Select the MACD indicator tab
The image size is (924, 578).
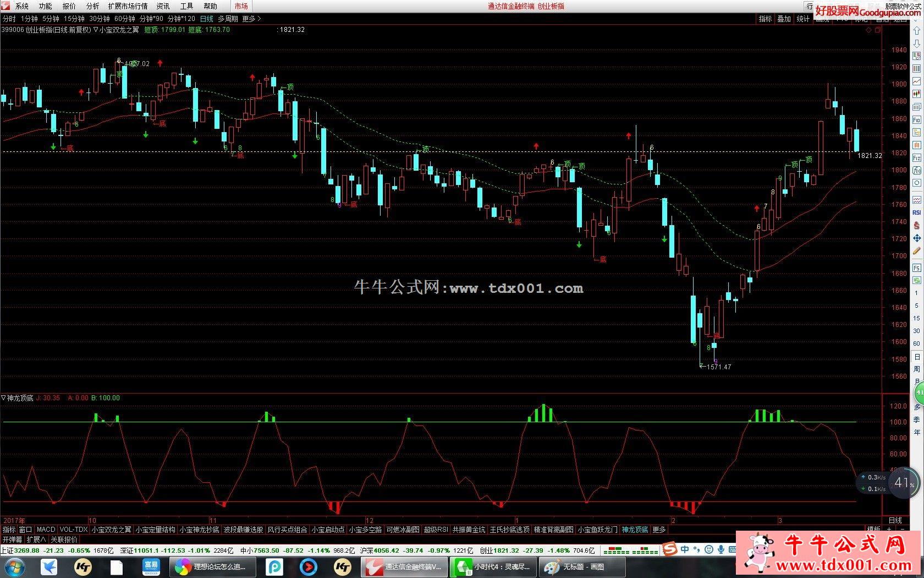(x=46, y=530)
